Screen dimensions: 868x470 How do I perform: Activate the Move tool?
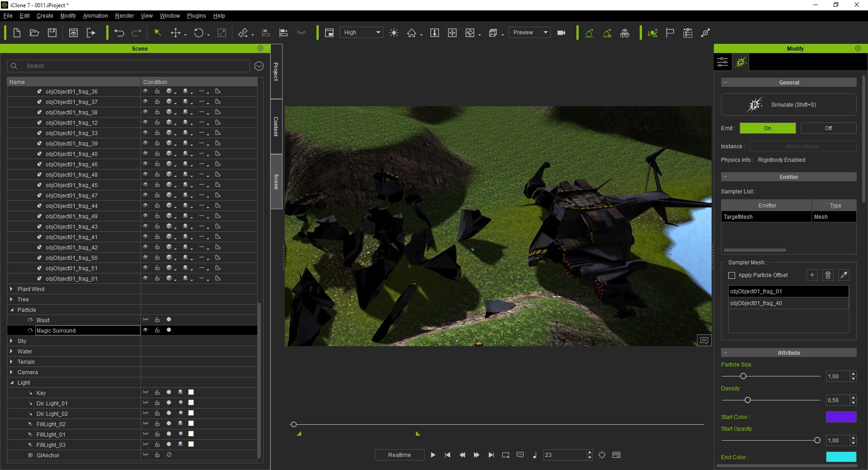pyautogui.click(x=175, y=33)
